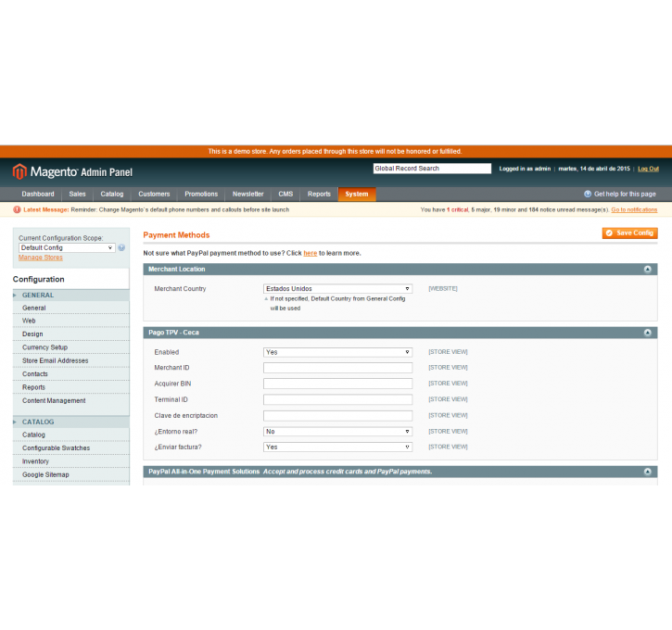Open the Dashboard menu
The height and width of the screenshot is (630, 672).
click(x=38, y=194)
